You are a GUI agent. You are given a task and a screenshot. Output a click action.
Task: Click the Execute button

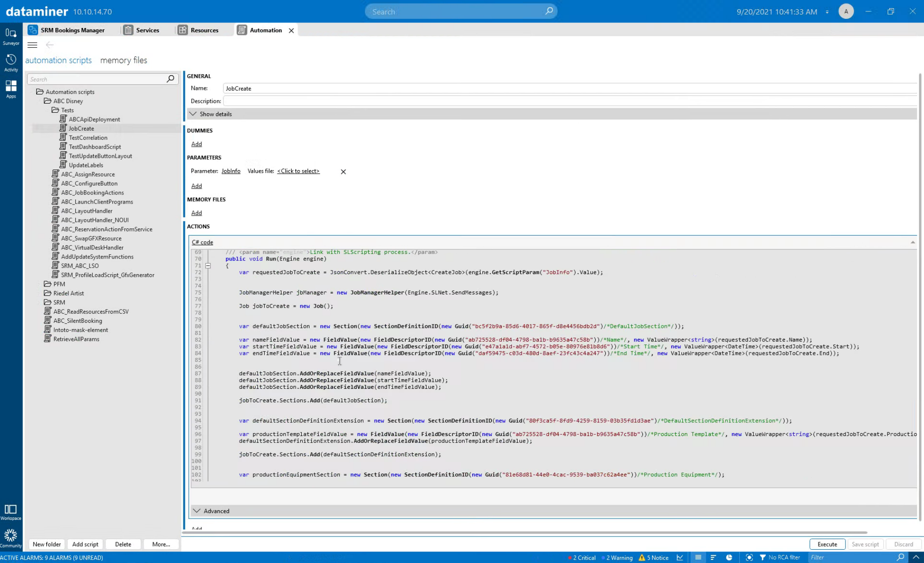pos(827,544)
